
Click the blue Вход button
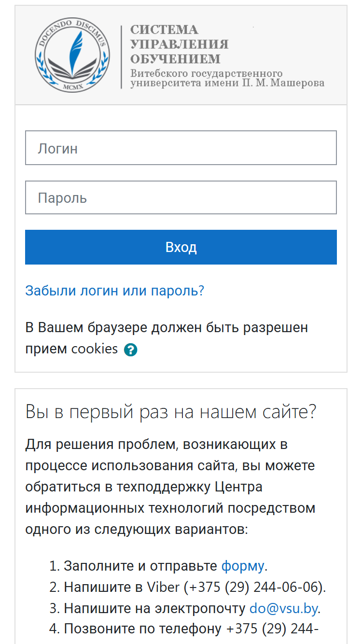(x=181, y=247)
